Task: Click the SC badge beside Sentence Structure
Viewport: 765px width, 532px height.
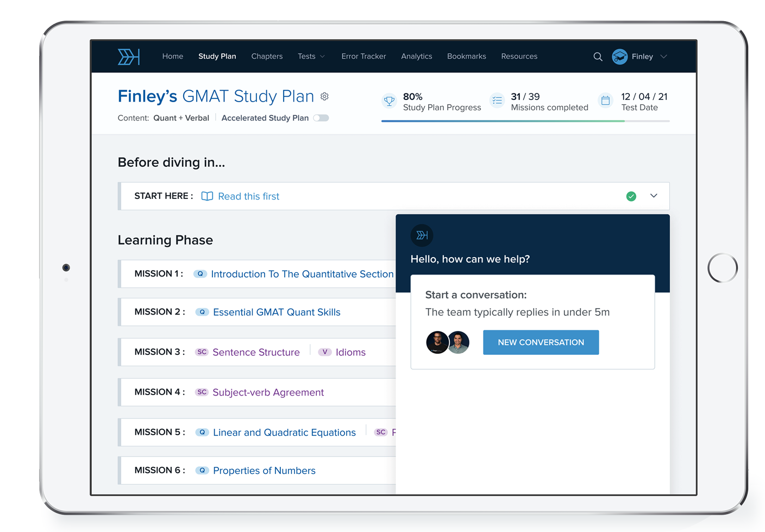Action: (x=202, y=352)
